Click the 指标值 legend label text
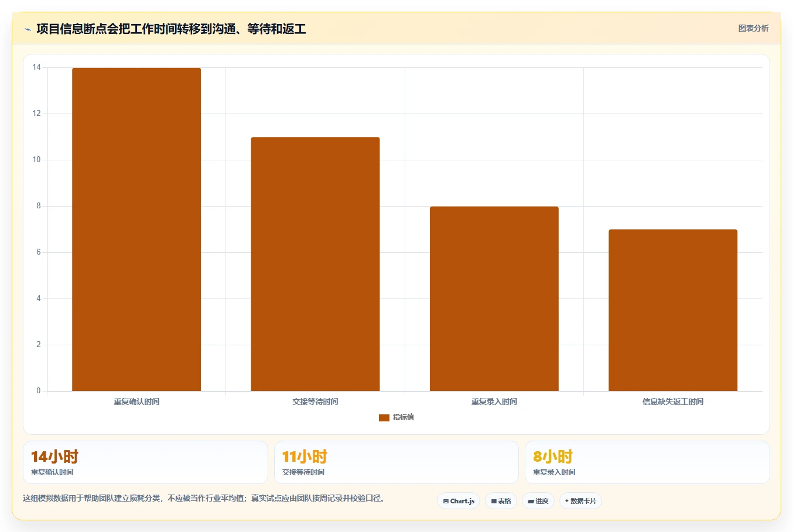This screenshot has height=532, width=793. pos(404,417)
